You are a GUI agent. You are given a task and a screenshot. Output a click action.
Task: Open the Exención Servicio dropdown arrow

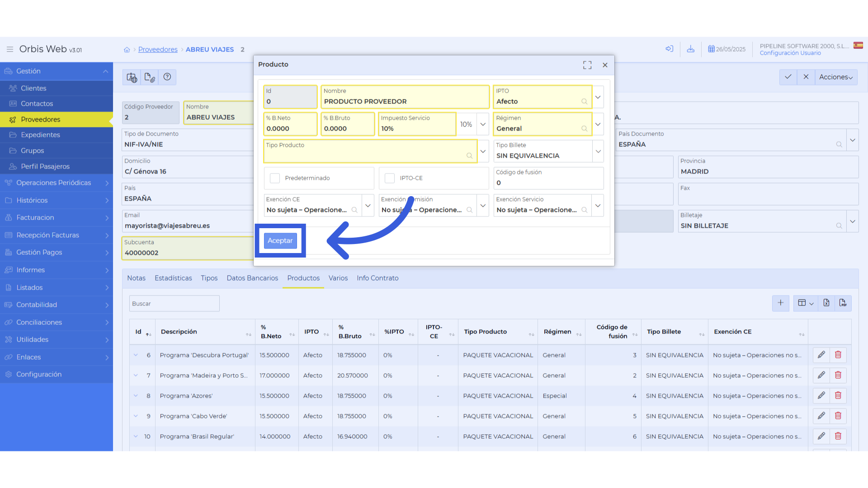(x=598, y=206)
